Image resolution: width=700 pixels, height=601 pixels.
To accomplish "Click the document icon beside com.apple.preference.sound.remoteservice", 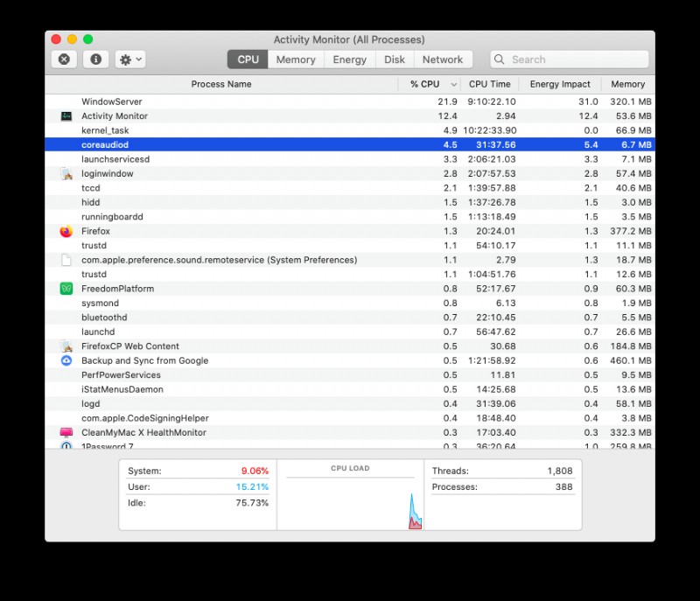I will click(x=66, y=260).
